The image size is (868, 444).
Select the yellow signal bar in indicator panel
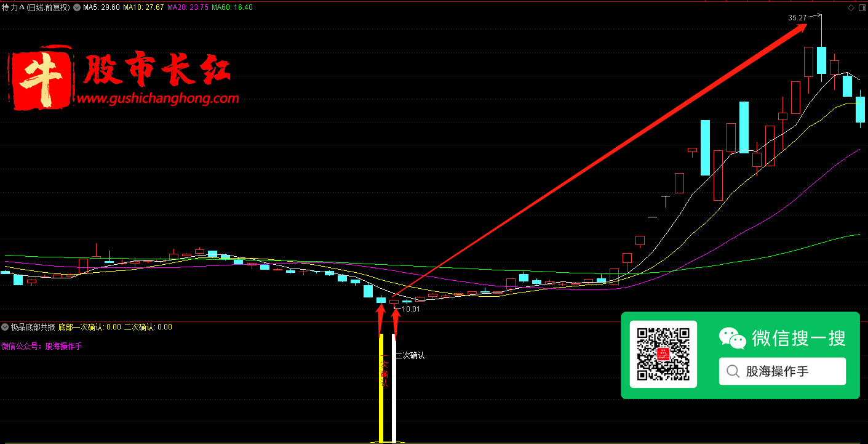[x=381, y=388]
